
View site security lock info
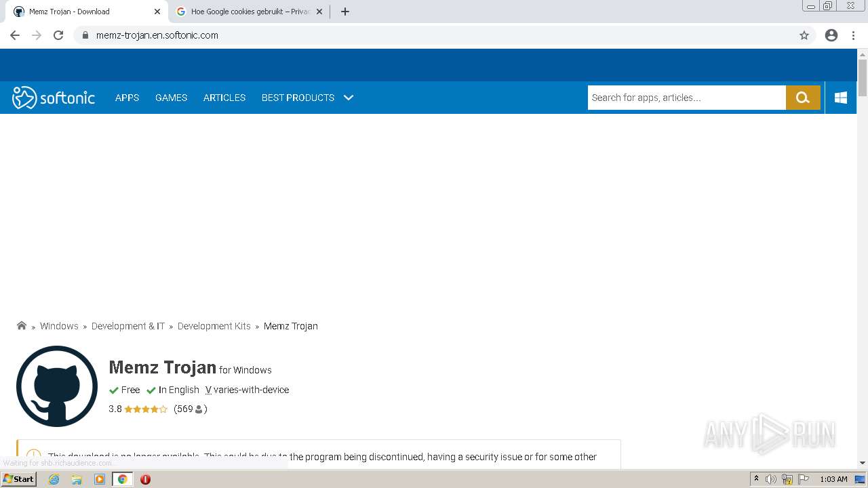(85, 35)
